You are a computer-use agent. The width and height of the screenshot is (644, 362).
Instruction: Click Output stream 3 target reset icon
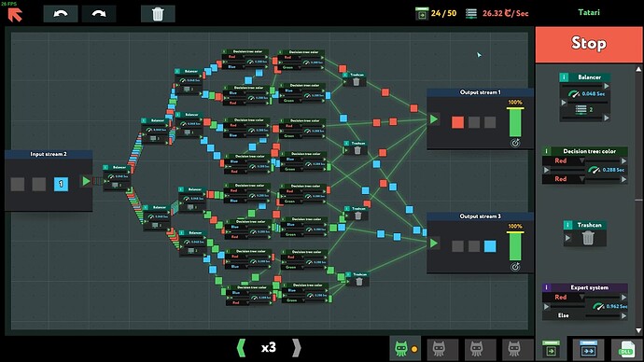click(515, 267)
